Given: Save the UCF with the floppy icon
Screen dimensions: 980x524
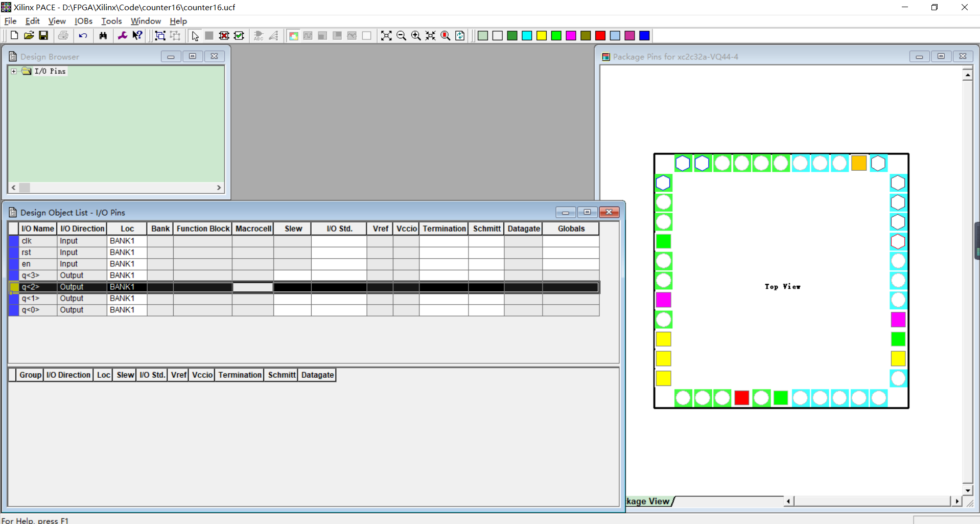Looking at the screenshot, I should [43, 35].
